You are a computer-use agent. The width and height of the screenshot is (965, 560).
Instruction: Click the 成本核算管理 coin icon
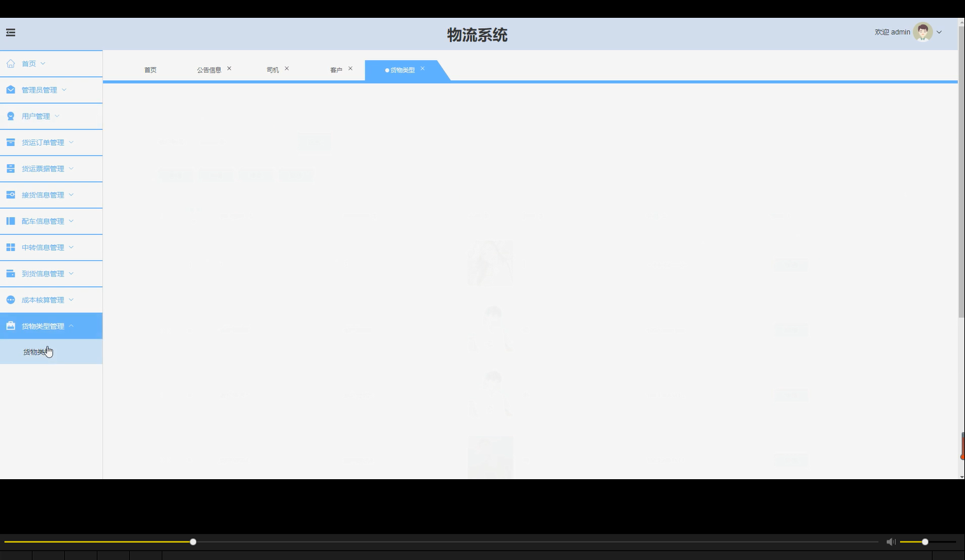pos(10,299)
